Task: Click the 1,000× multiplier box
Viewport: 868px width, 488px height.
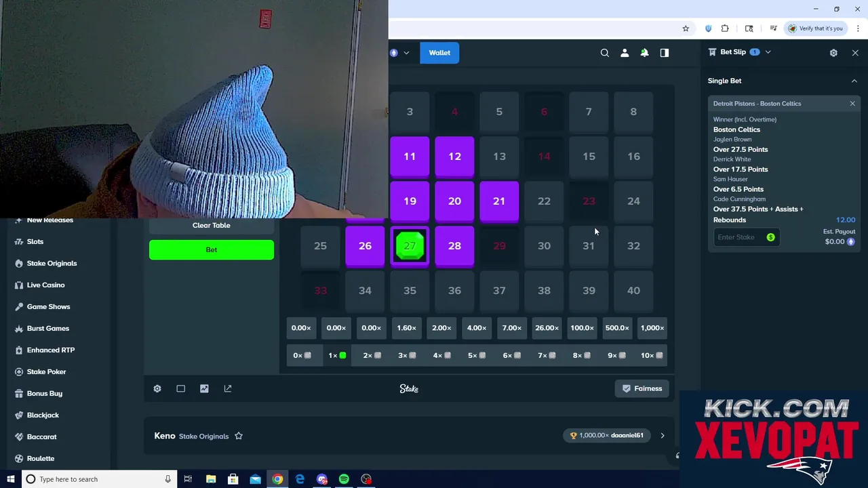Action: point(652,328)
